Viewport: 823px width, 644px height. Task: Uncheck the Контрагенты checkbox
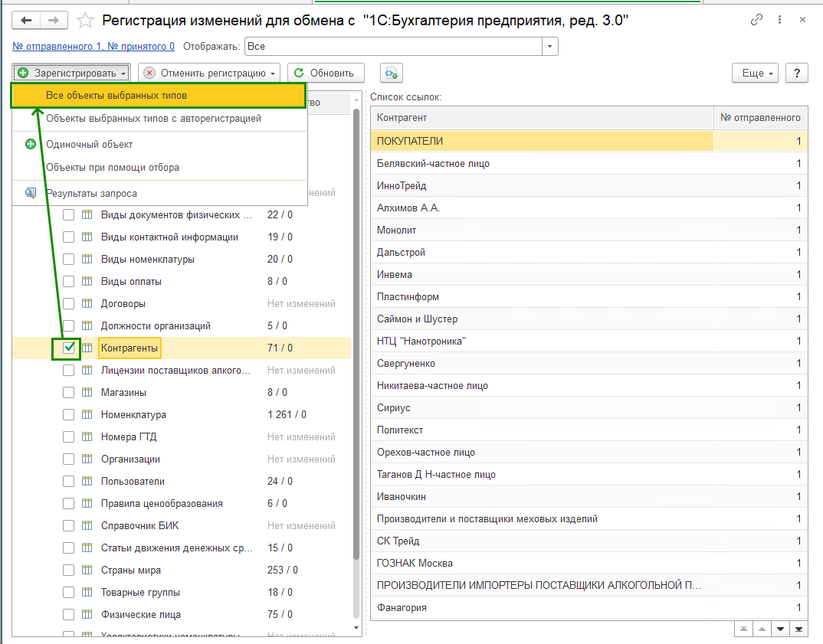tap(68, 348)
